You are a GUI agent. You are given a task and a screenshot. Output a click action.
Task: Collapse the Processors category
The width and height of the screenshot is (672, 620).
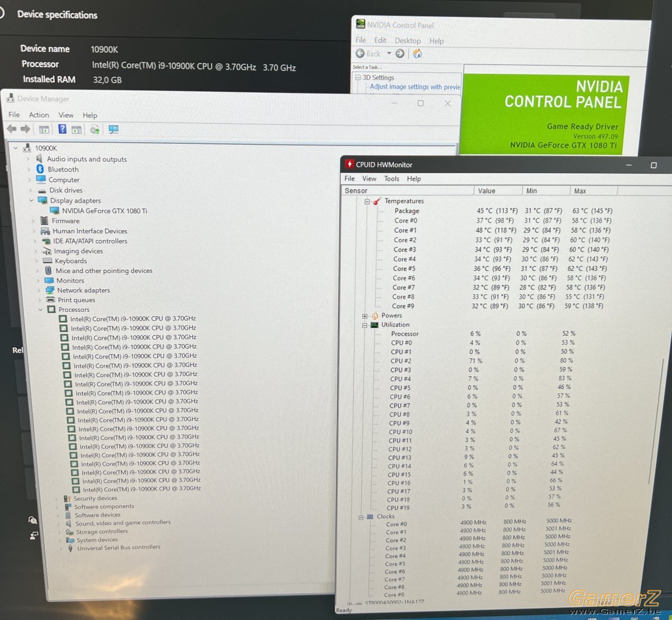click(41, 309)
